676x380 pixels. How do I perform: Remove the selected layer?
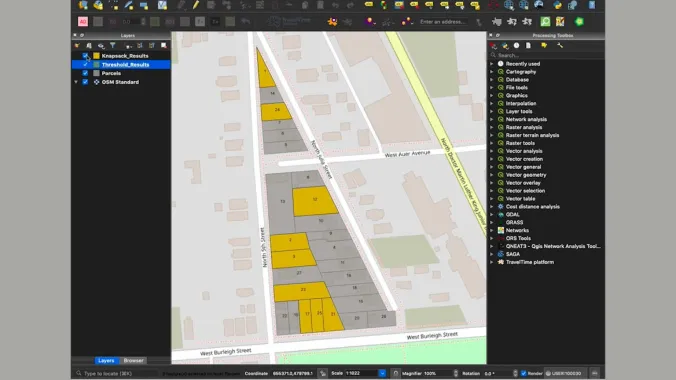pos(163,45)
